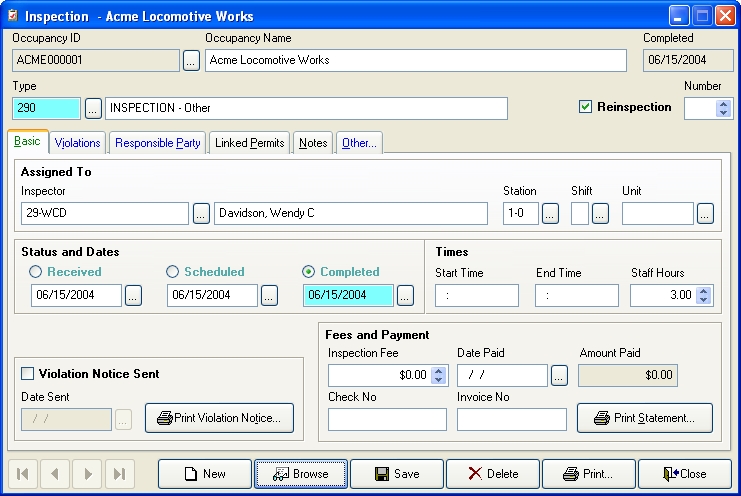Select the Completed status radio
Viewport: 741px width, 496px height.
tap(308, 272)
